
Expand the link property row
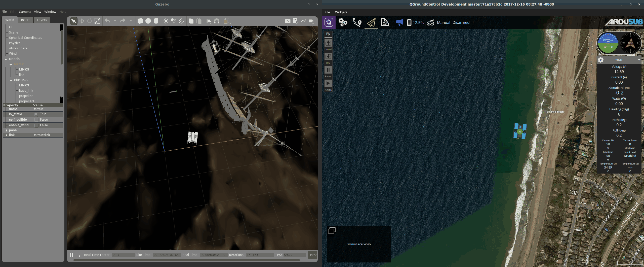point(7,135)
